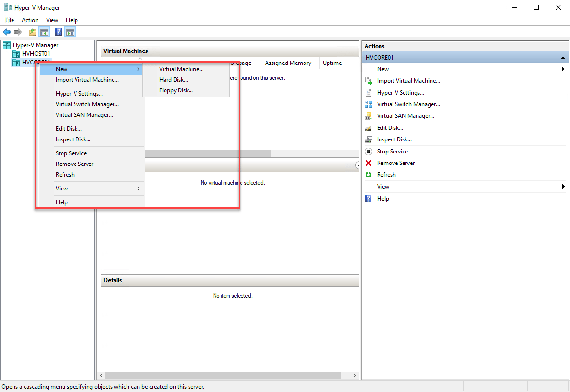Toggle the Show/Hide Action Pane toolbar icon

pos(70,32)
